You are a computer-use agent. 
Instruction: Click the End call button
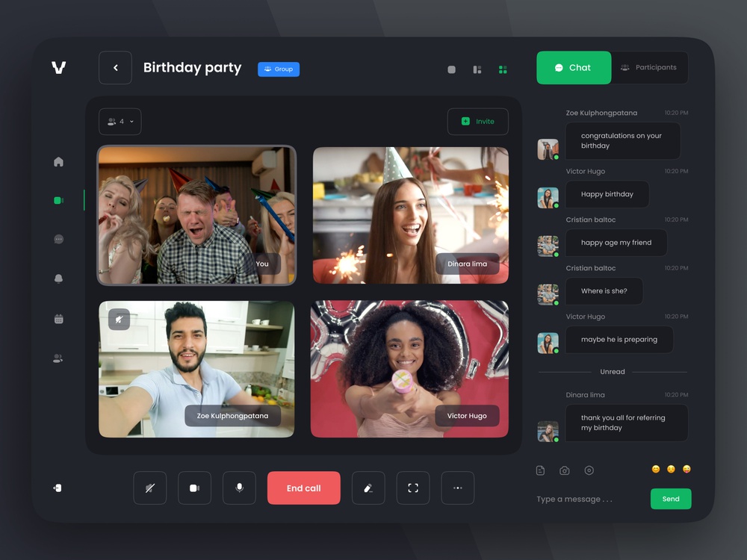[304, 488]
